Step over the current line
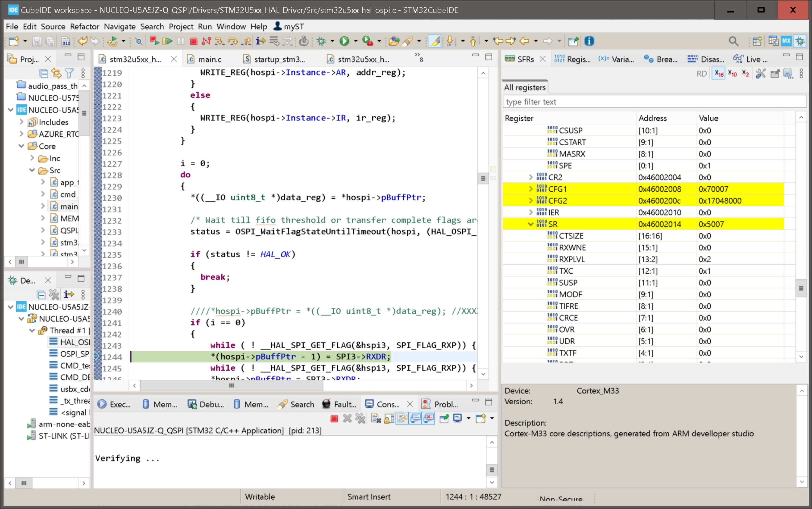812x509 pixels. coord(233,41)
